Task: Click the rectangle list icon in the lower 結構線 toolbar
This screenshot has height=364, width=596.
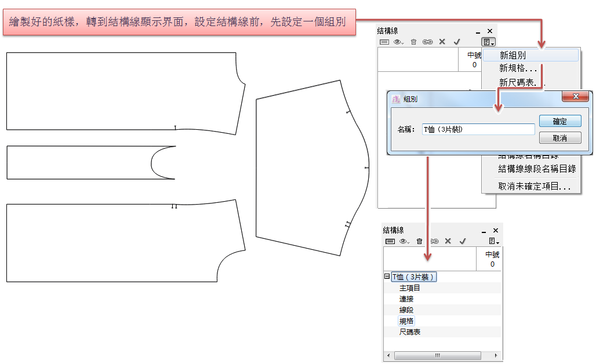Action: point(390,241)
